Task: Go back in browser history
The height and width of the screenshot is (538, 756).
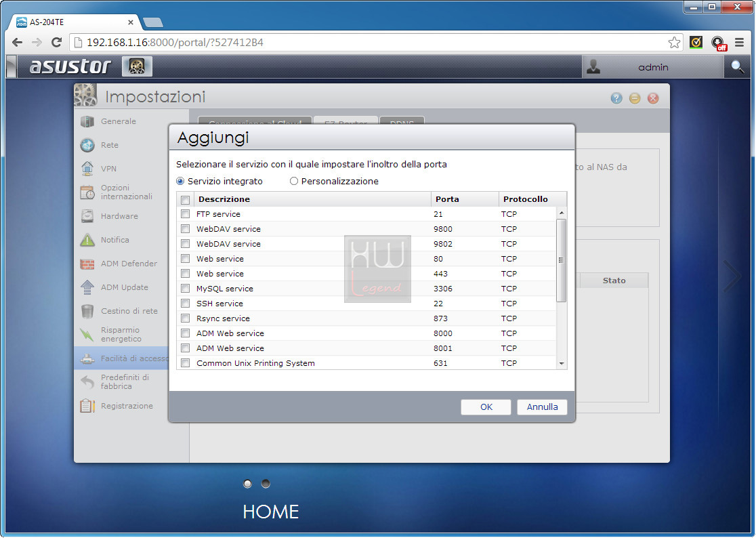Action: pos(18,43)
